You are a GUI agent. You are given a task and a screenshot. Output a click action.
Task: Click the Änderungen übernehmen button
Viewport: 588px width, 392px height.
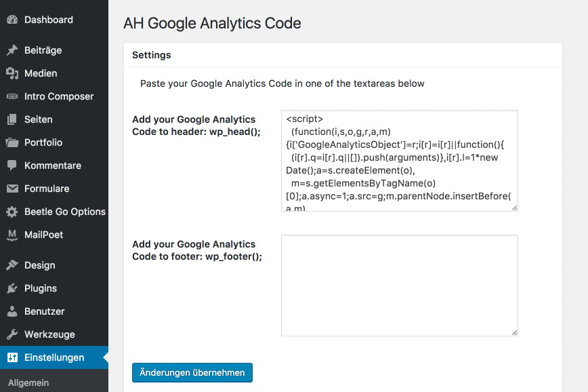tap(192, 372)
